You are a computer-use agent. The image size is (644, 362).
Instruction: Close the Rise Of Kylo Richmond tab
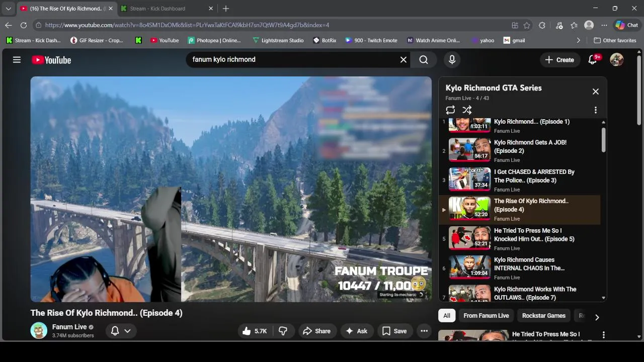coord(111,9)
